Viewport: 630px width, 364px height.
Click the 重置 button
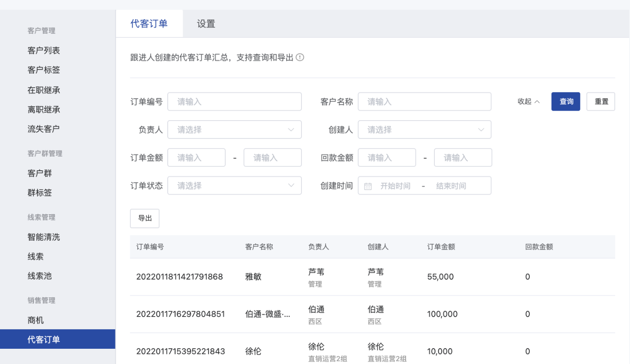point(601,101)
